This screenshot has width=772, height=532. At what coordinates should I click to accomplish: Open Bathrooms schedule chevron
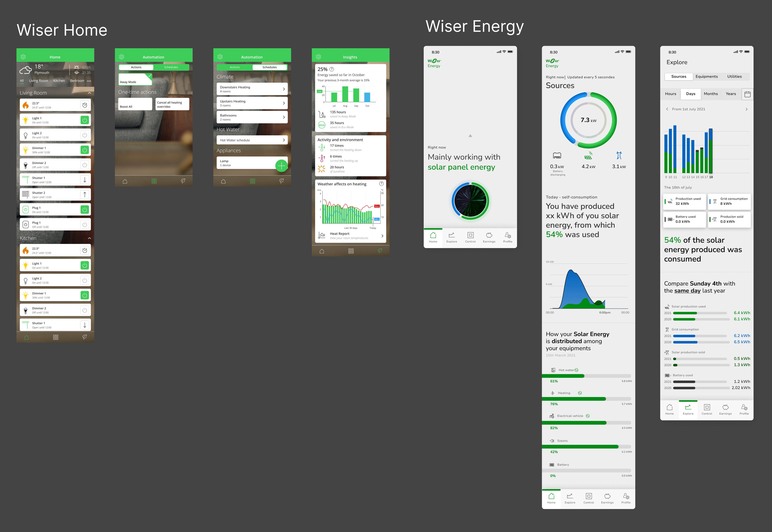(283, 117)
